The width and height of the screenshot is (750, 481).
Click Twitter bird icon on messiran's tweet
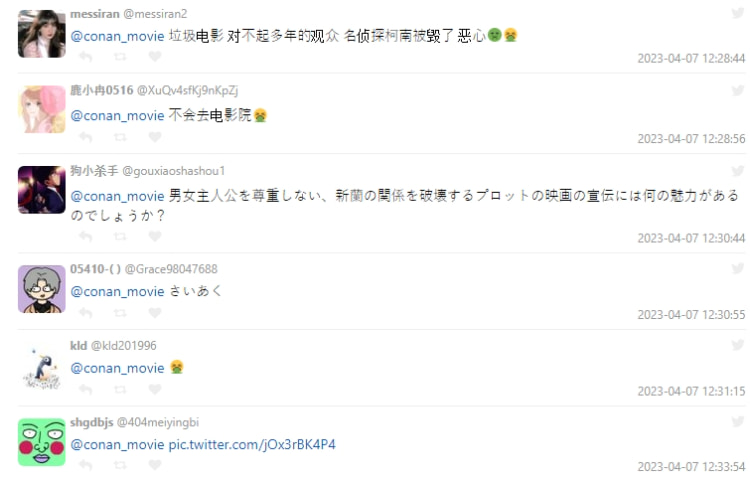(x=738, y=13)
